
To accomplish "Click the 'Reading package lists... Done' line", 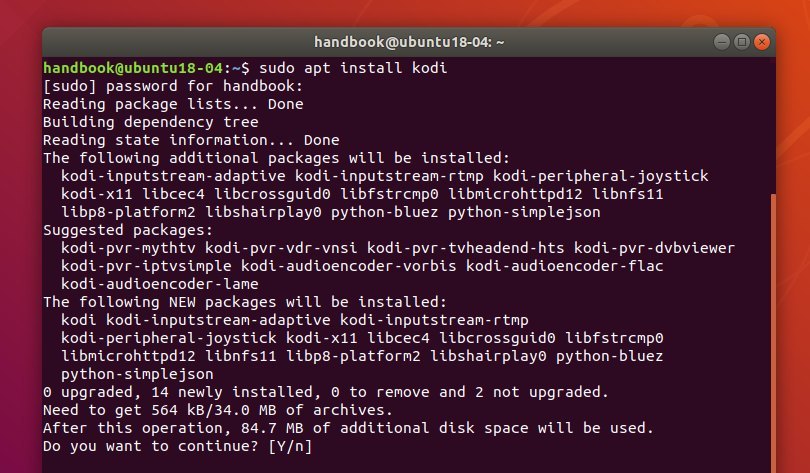I will (x=173, y=104).
